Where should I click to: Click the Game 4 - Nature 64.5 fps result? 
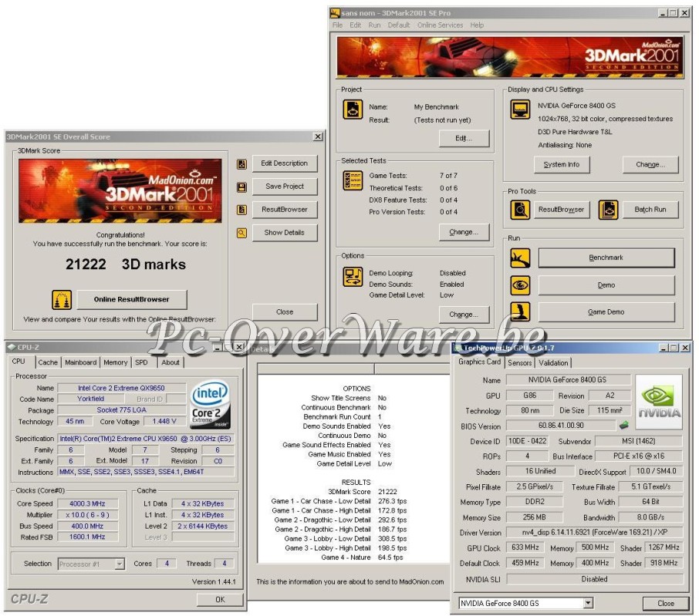pyautogui.click(x=362, y=557)
